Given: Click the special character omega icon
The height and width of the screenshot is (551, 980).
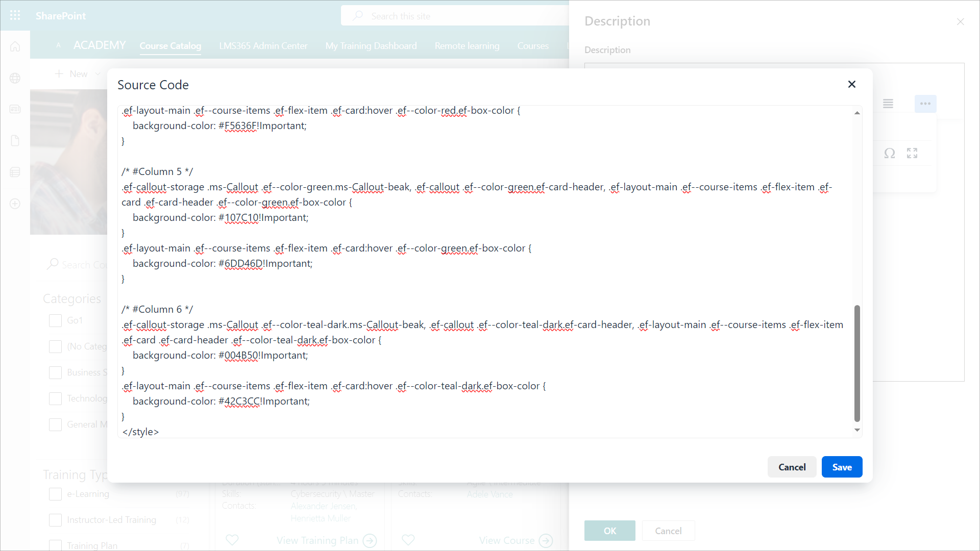Looking at the screenshot, I should pyautogui.click(x=890, y=153).
